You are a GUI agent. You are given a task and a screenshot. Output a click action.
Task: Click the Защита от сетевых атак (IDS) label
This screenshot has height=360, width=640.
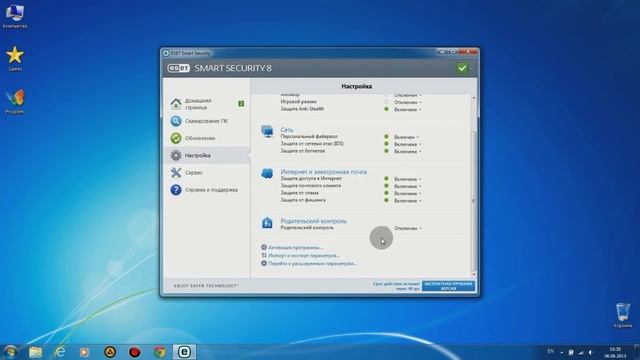[x=312, y=144]
